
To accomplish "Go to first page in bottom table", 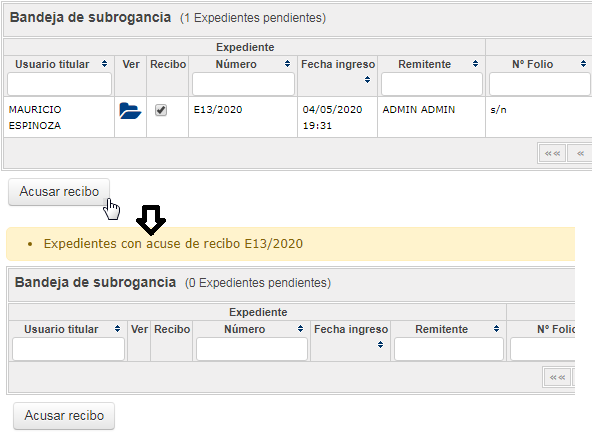I will pyautogui.click(x=558, y=377).
